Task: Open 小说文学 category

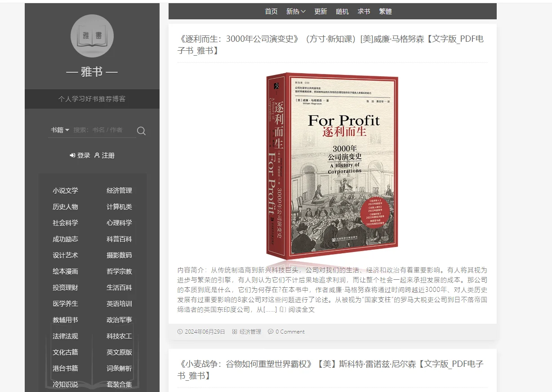Action: [x=65, y=190]
